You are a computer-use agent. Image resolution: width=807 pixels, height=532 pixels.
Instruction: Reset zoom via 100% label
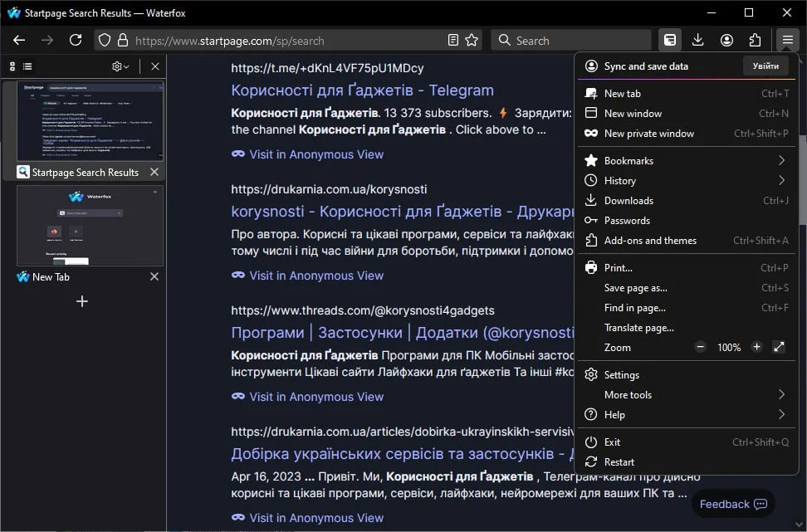(x=729, y=347)
